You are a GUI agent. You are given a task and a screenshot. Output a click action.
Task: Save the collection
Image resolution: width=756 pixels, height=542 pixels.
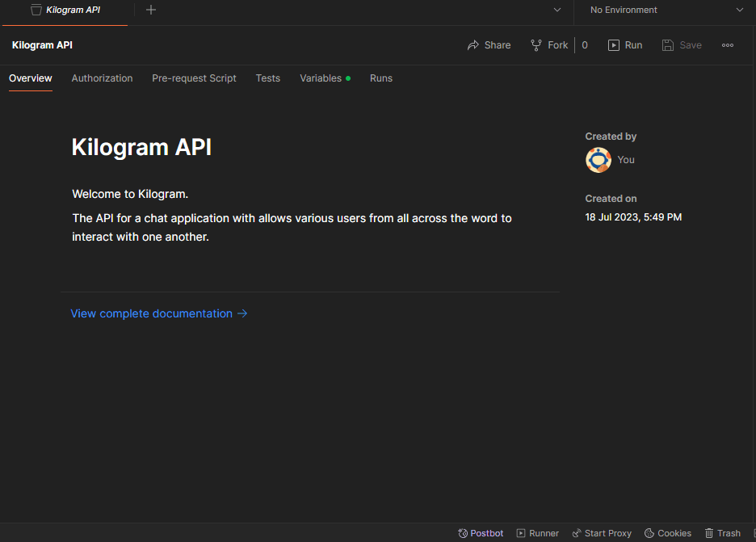682,45
